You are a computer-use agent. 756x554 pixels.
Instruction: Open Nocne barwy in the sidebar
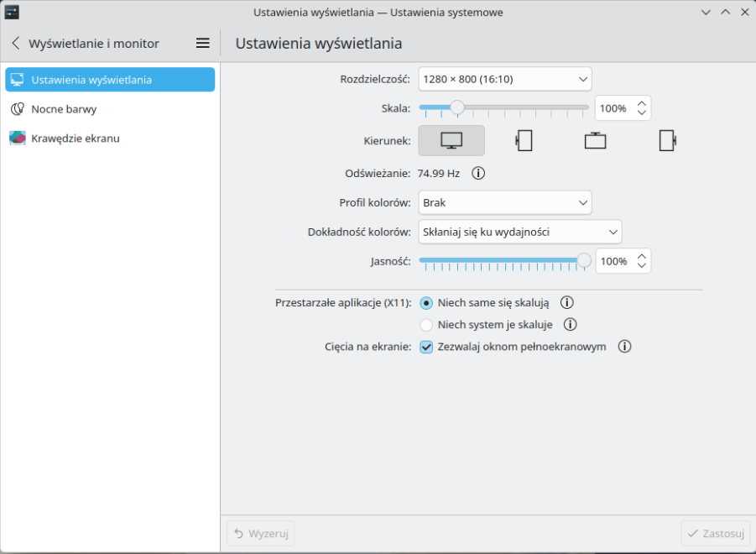tap(64, 109)
